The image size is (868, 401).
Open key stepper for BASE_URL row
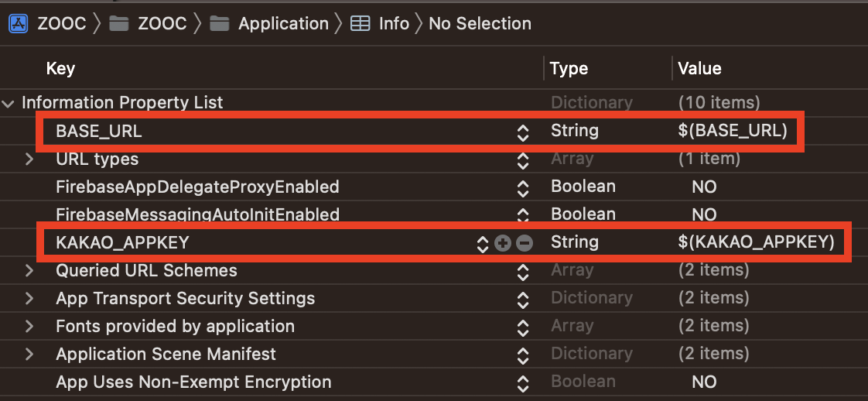[x=523, y=132]
